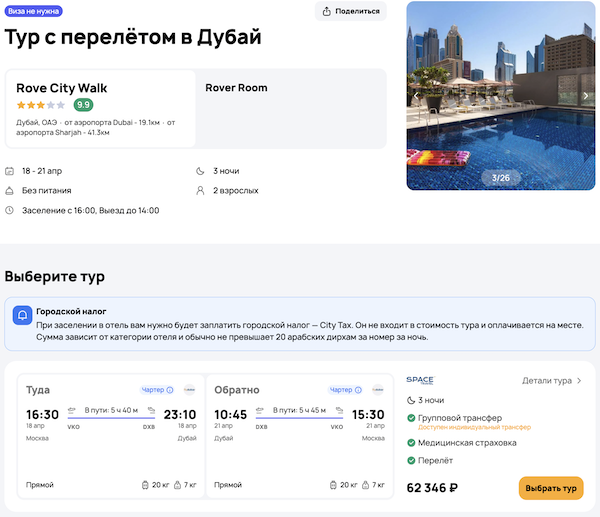Image resolution: width=600 pixels, height=517 pixels.
Task: Open the Rove City Walk hotel title
Action: point(61,88)
